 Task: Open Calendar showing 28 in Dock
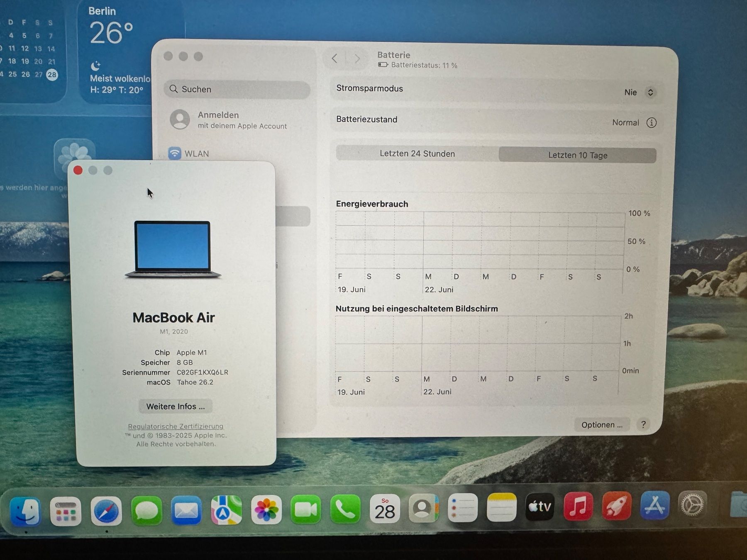(x=385, y=509)
